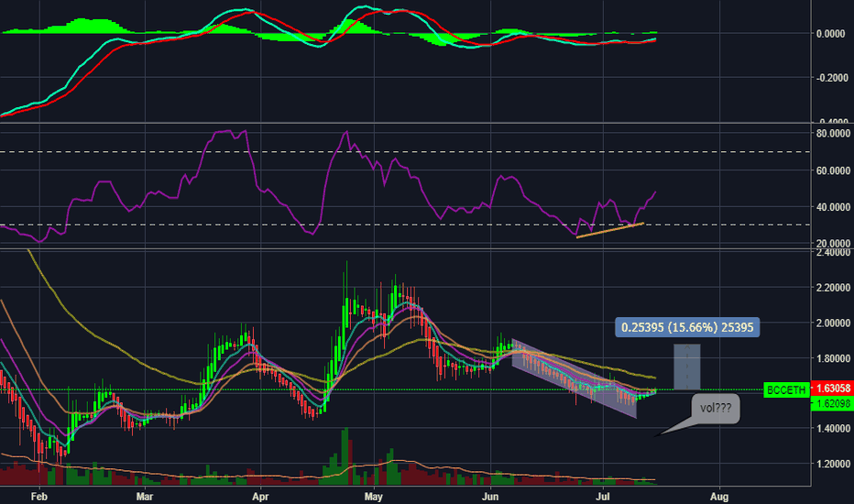Click the Jul label on the time axis
The width and height of the screenshot is (854, 504).
[x=602, y=497]
